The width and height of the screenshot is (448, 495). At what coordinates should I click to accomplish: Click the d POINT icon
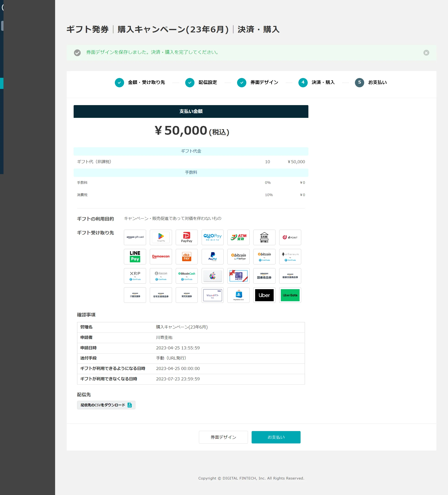click(290, 237)
